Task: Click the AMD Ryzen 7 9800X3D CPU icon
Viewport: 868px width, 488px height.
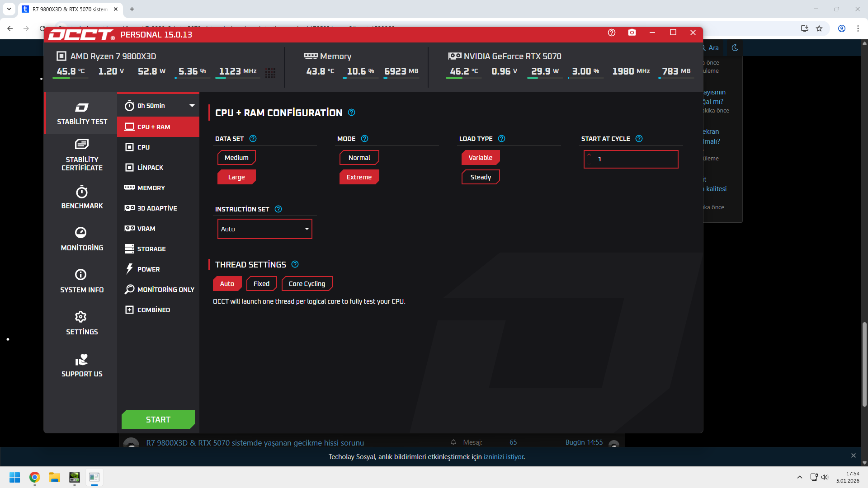Action: [61, 56]
